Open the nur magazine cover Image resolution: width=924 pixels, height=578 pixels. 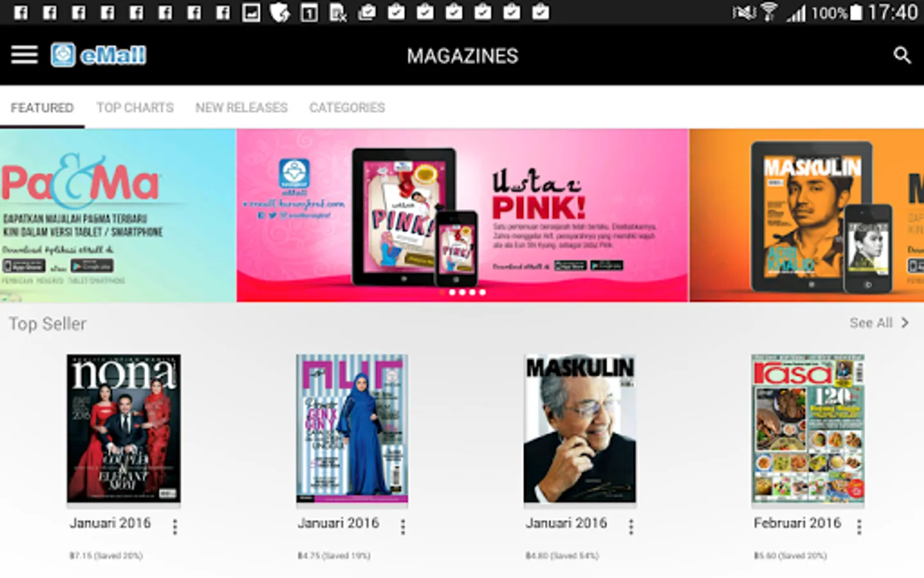[x=352, y=428]
